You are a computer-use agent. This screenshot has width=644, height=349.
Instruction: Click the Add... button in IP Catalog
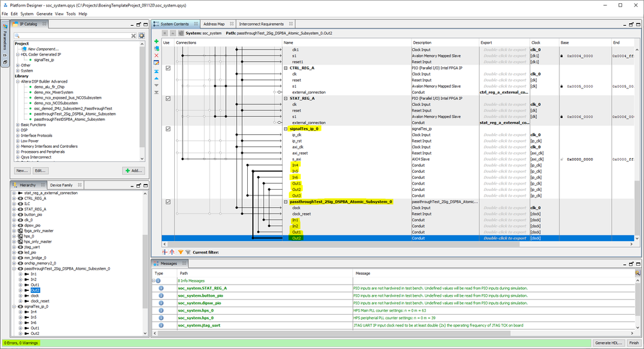pos(133,170)
